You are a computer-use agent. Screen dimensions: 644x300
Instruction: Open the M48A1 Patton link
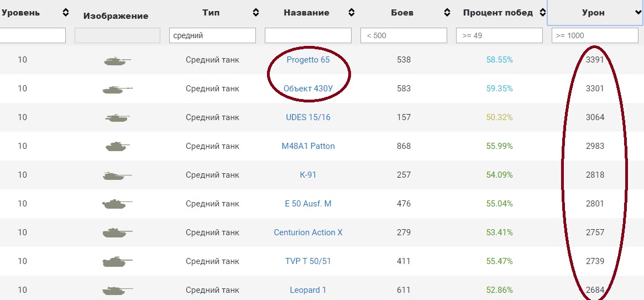pos(308,146)
